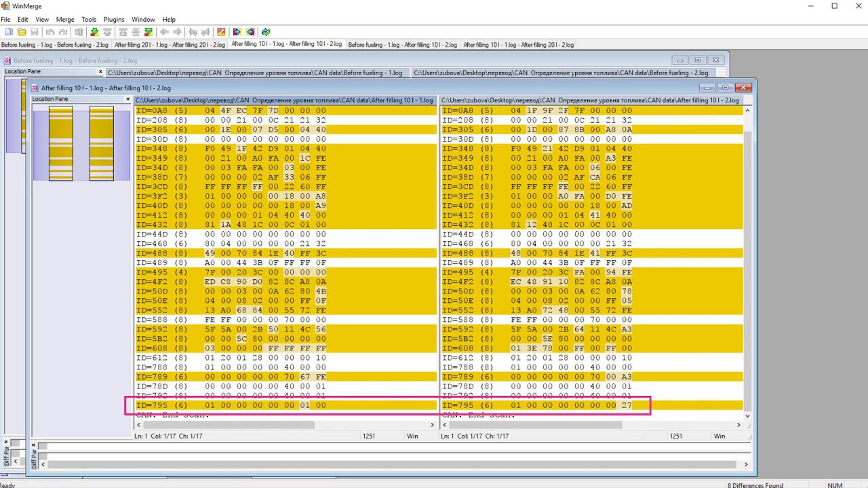The height and width of the screenshot is (488, 868).
Task: Maximize the After filling 10 l child window
Action: [x=725, y=87]
